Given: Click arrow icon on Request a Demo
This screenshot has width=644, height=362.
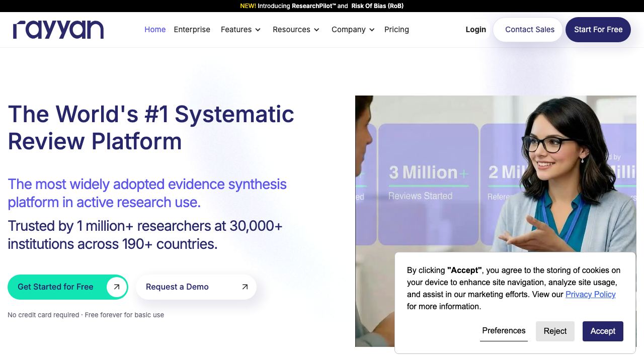Looking at the screenshot, I should coord(245,287).
